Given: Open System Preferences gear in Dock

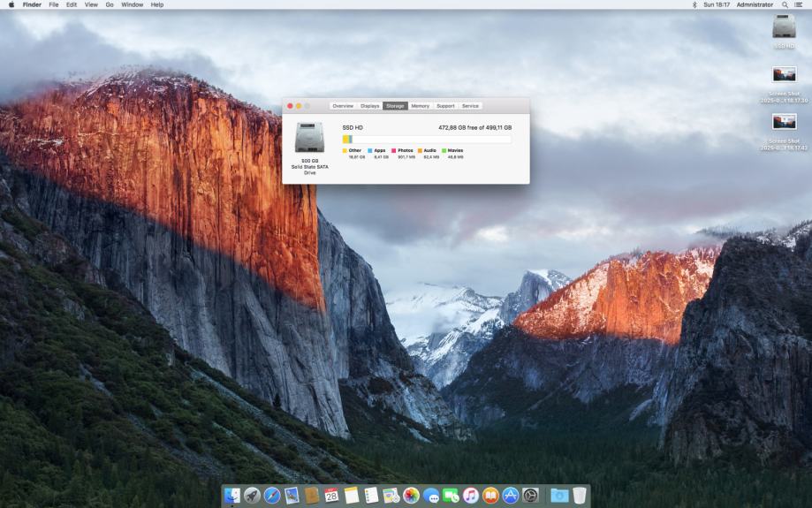Looking at the screenshot, I should coord(530,496).
